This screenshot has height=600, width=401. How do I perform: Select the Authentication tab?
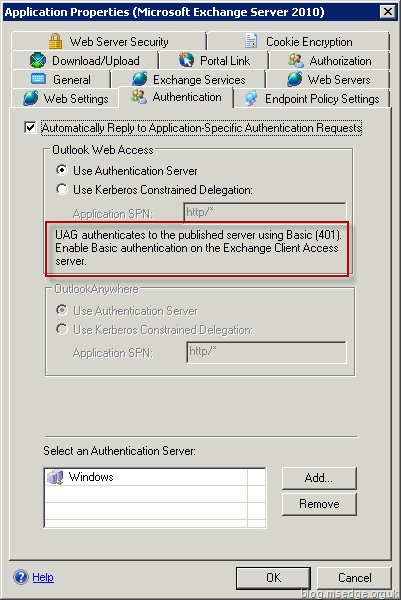(x=176, y=96)
